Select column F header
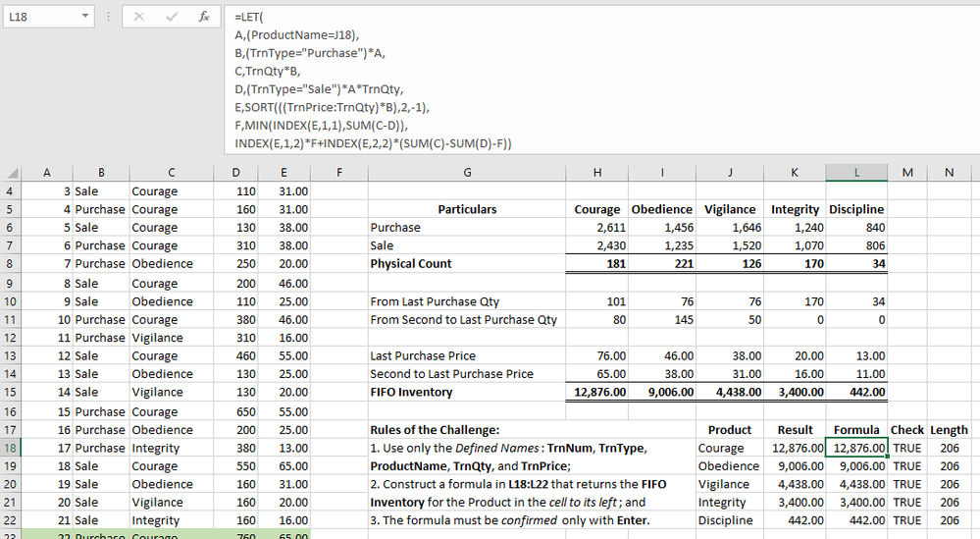 coord(339,173)
